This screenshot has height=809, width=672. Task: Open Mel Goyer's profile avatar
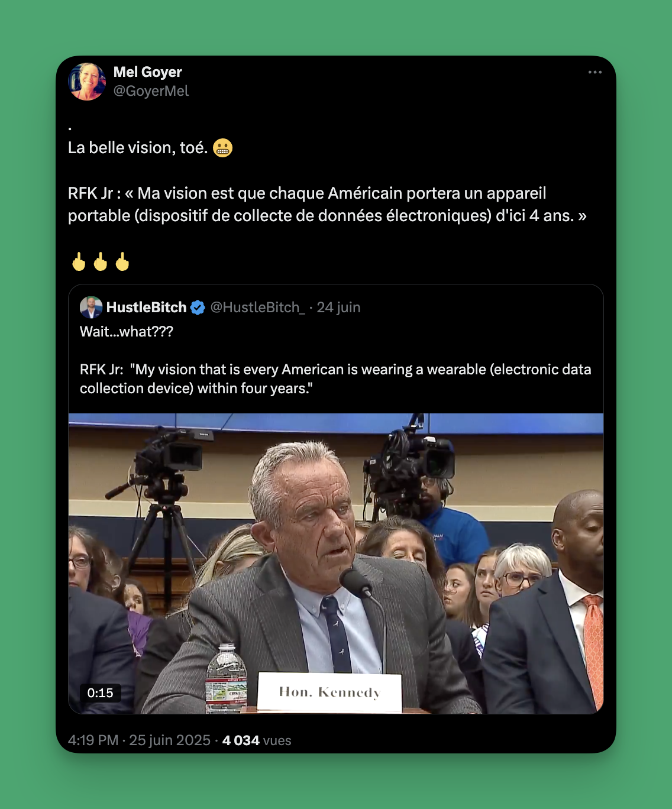[x=87, y=82]
